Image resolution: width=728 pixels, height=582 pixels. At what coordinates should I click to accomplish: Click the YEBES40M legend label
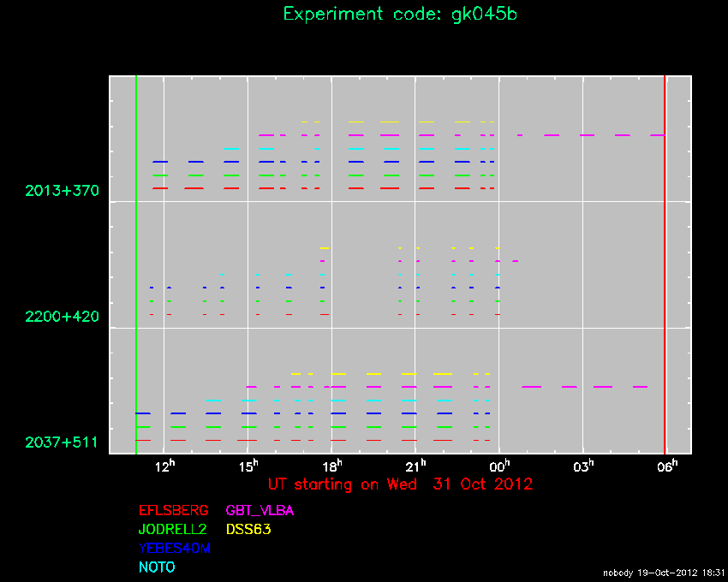click(174, 549)
